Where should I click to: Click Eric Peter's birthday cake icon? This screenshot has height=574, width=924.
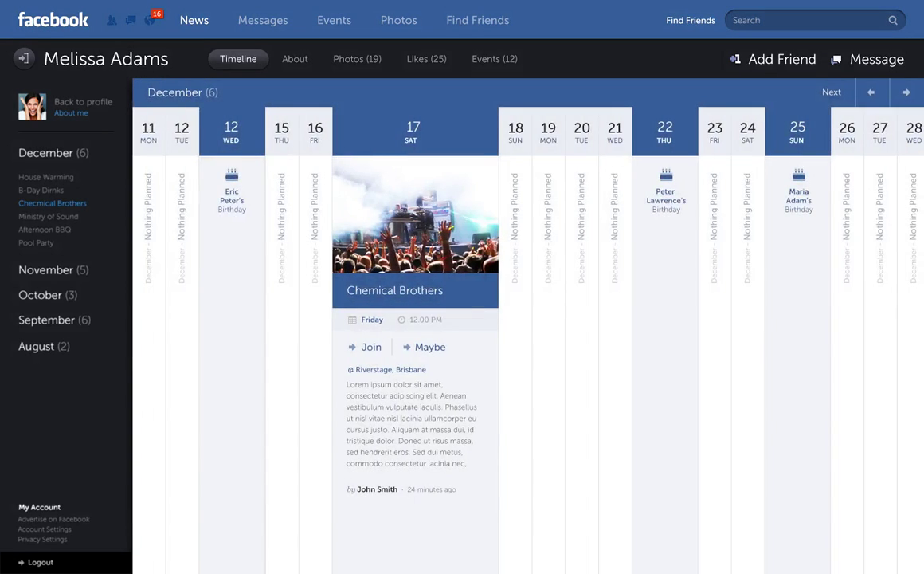[x=232, y=175]
